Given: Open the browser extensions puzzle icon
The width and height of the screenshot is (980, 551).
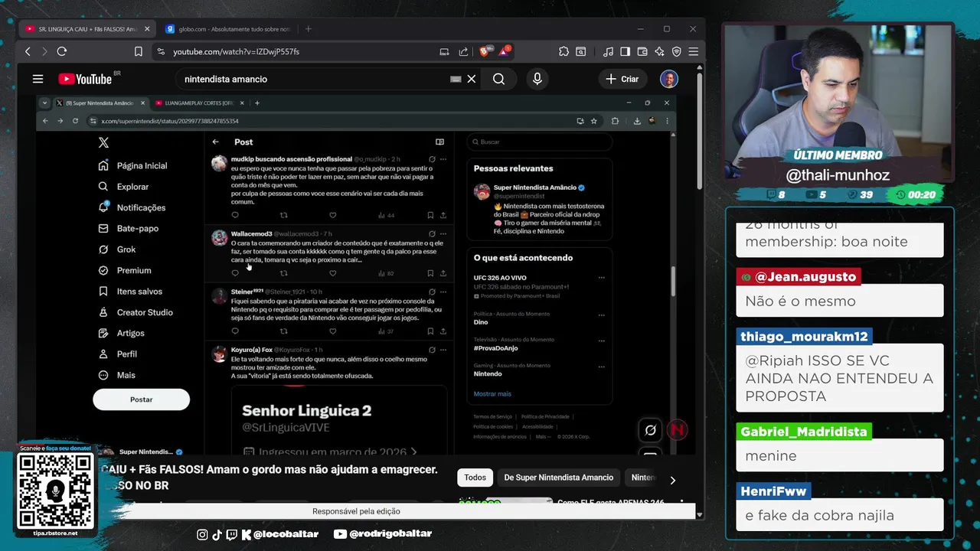Looking at the screenshot, I should pyautogui.click(x=563, y=51).
